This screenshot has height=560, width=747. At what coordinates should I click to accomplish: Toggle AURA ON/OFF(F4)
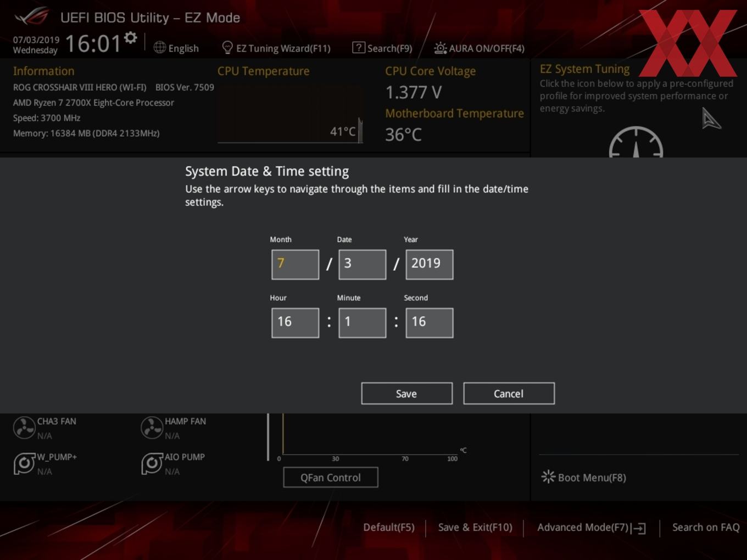479,48
